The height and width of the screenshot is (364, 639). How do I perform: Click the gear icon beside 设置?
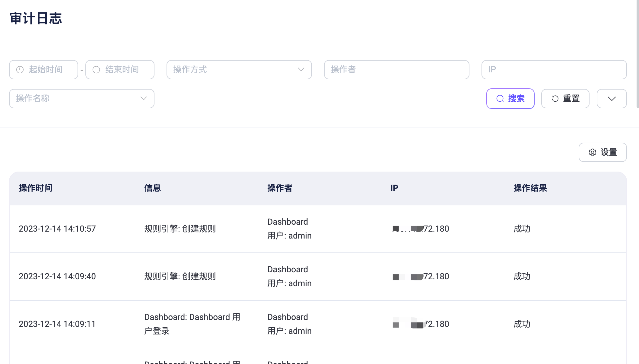point(593,152)
